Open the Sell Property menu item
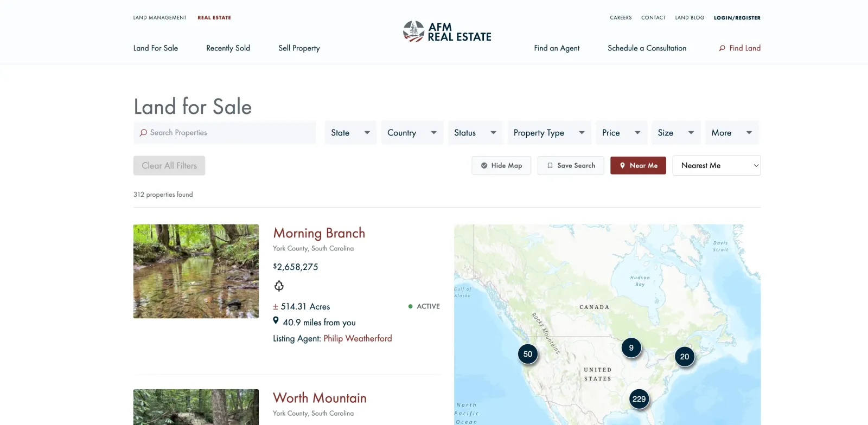868x425 pixels. coord(299,48)
